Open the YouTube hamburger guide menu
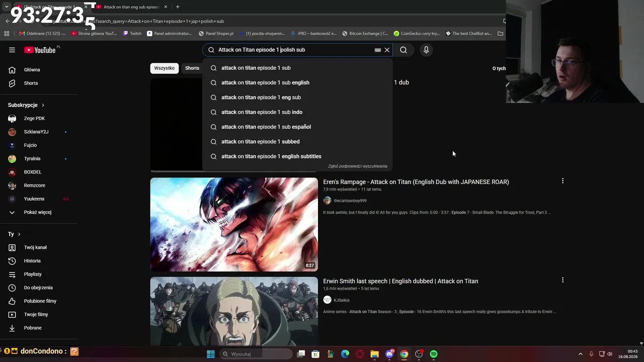The width and height of the screenshot is (644, 362). [12, 50]
